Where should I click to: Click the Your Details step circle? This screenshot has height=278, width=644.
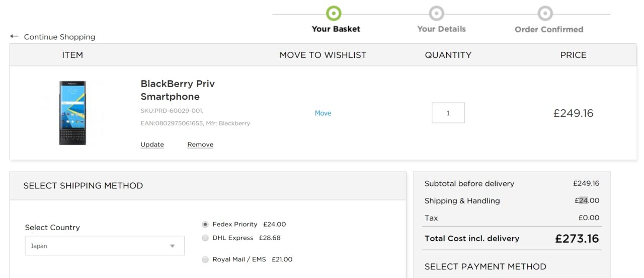coord(436,13)
